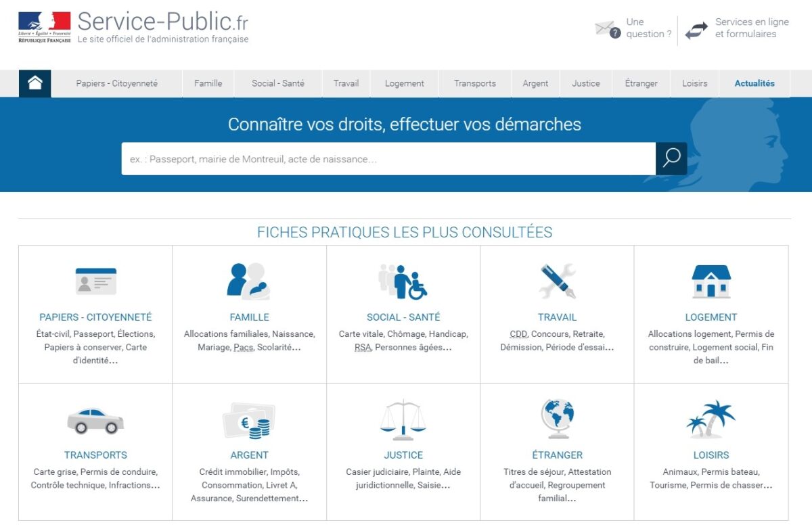Open the Transports menu tab

point(475,83)
